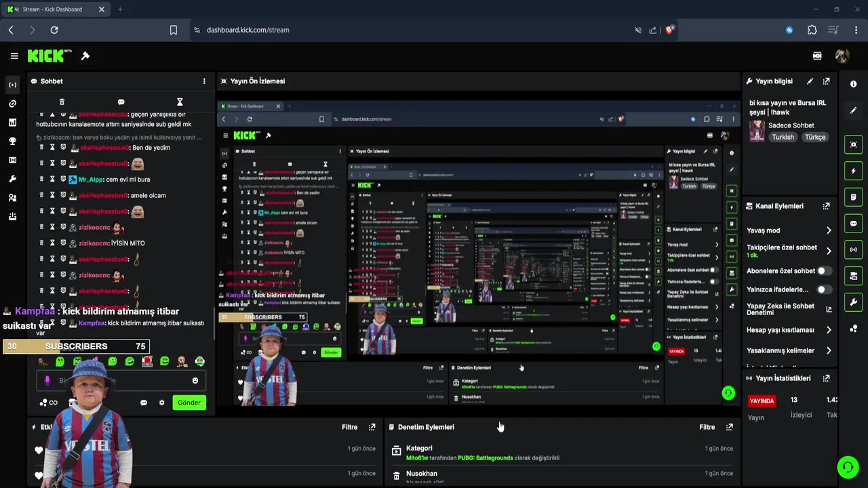Click the trash icon in Sohbet panel toolbar
The height and width of the screenshot is (488, 868).
62,102
